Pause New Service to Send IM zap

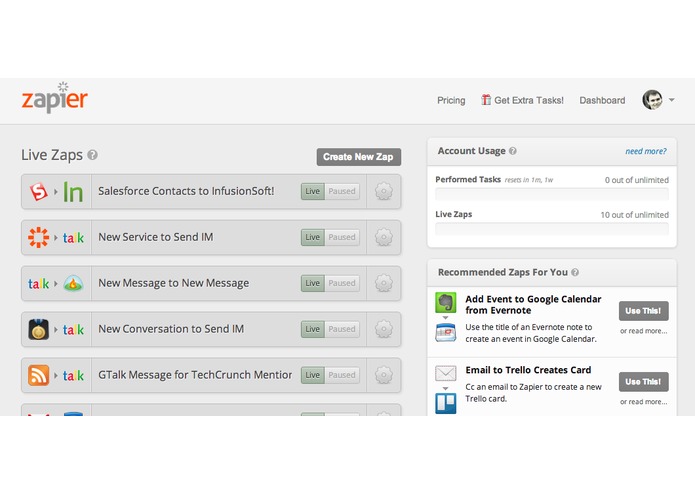tap(342, 237)
